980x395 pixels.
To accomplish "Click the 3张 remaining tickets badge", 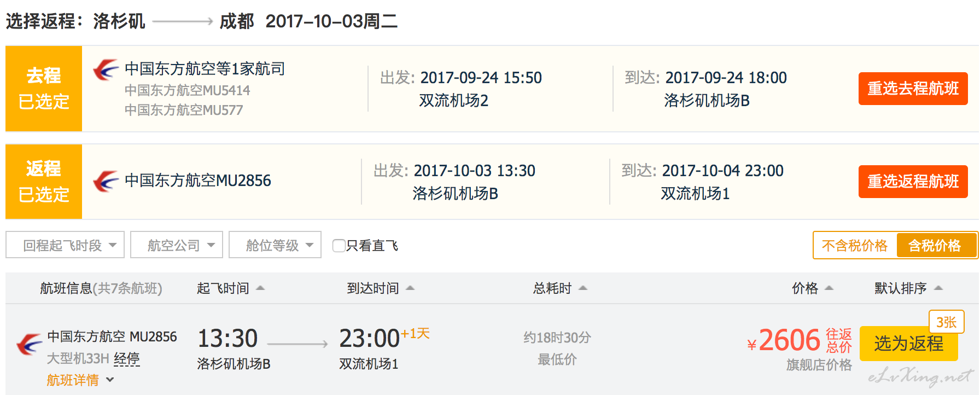I will 946,322.
